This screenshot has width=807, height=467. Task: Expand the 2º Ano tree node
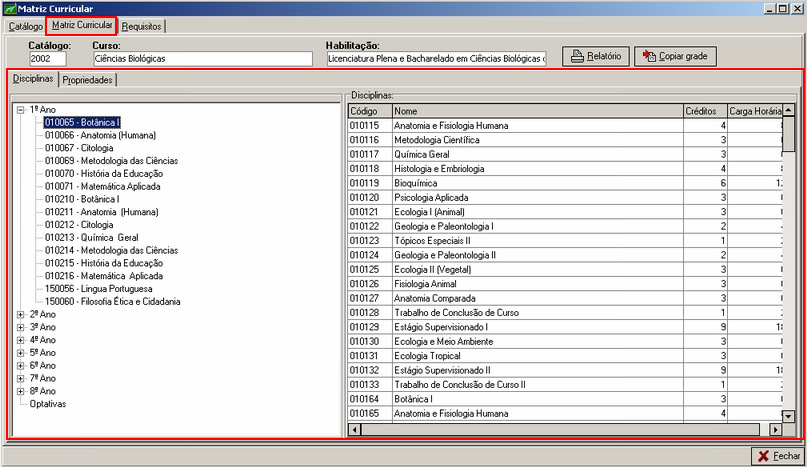[x=21, y=314]
